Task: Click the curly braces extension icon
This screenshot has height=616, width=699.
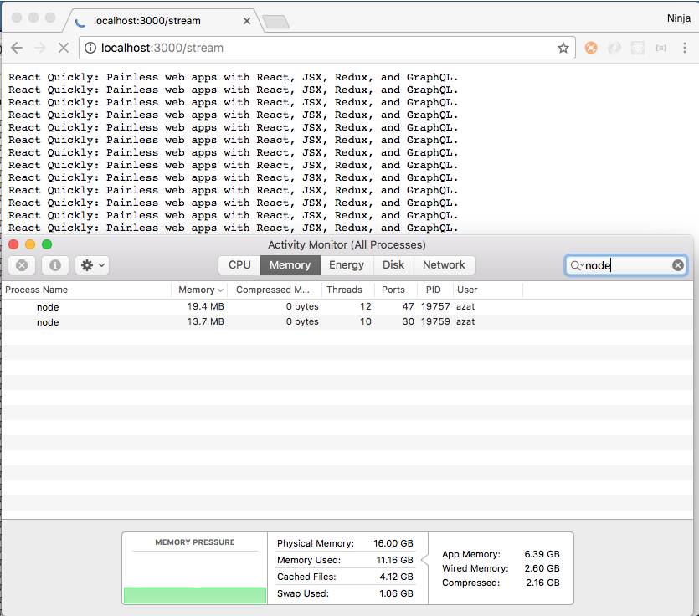Action: (661, 48)
